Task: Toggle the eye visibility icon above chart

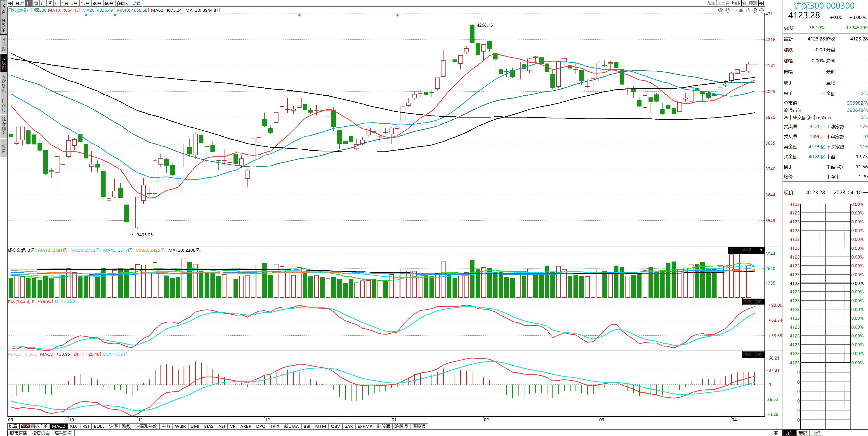Action: pos(720,10)
